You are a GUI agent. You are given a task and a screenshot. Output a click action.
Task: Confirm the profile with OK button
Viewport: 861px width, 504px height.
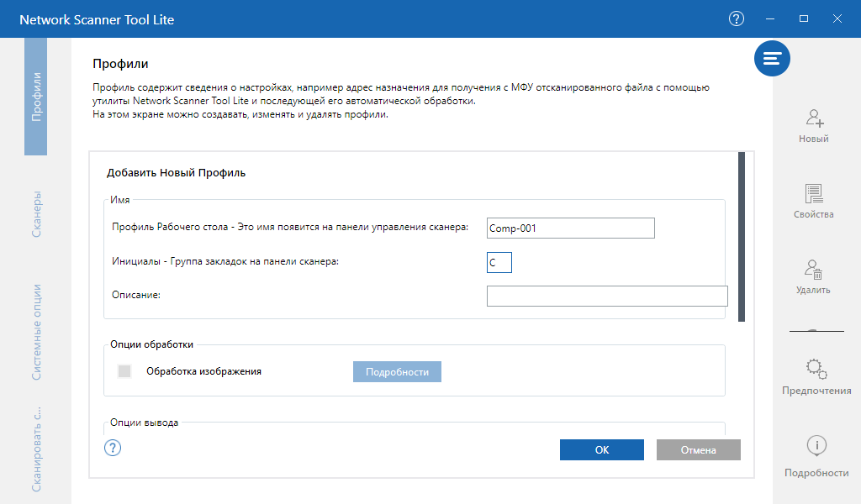(602, 449)
